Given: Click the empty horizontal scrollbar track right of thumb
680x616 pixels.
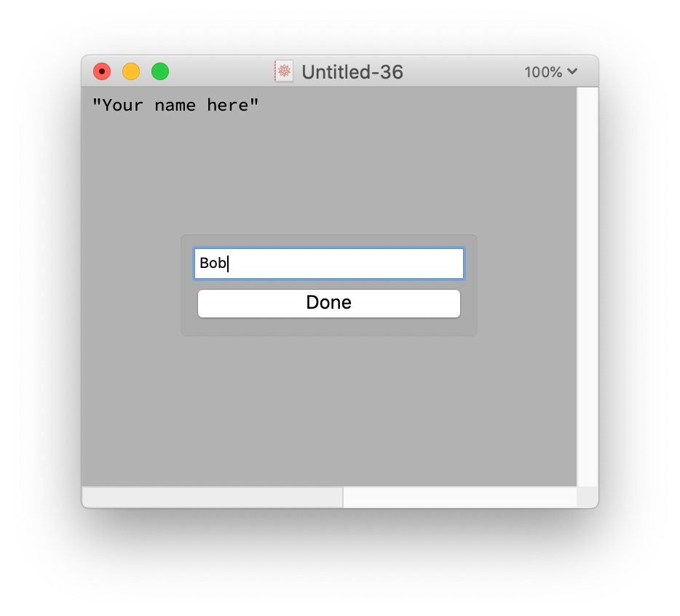Looking at the screenshot, I should tap(459, 497).
